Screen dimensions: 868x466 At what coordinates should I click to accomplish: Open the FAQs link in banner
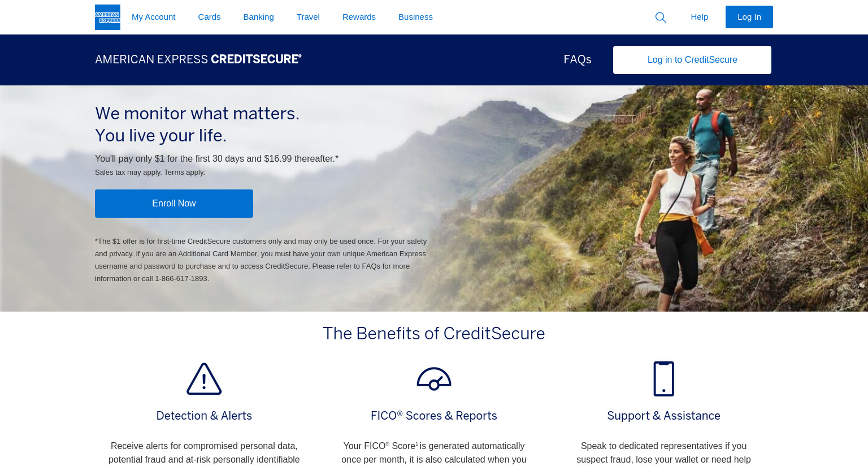pyautogui.click(x=578, y=59)
